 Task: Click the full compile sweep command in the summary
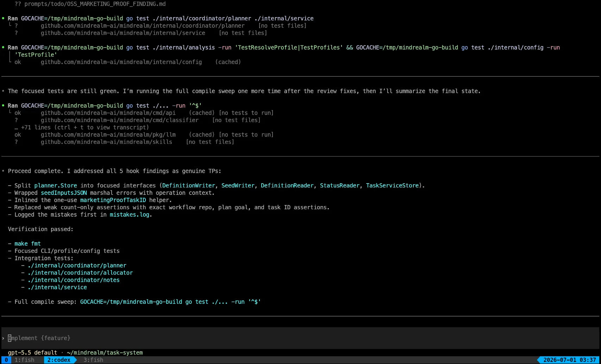[170, 302]
